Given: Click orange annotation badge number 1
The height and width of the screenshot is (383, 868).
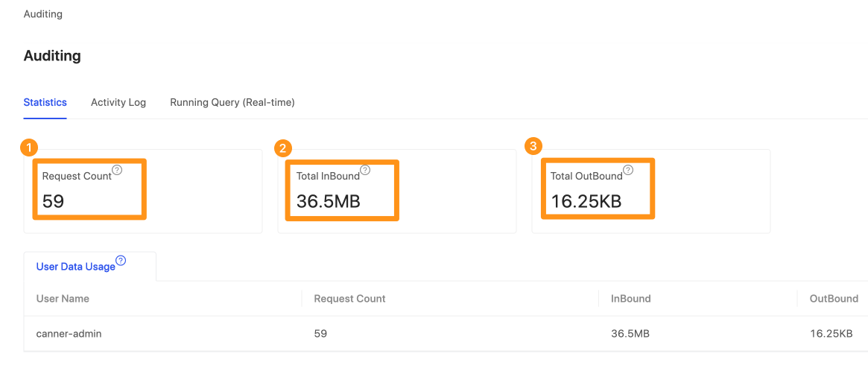Looking at the screenshot, I should click(29, 148).
